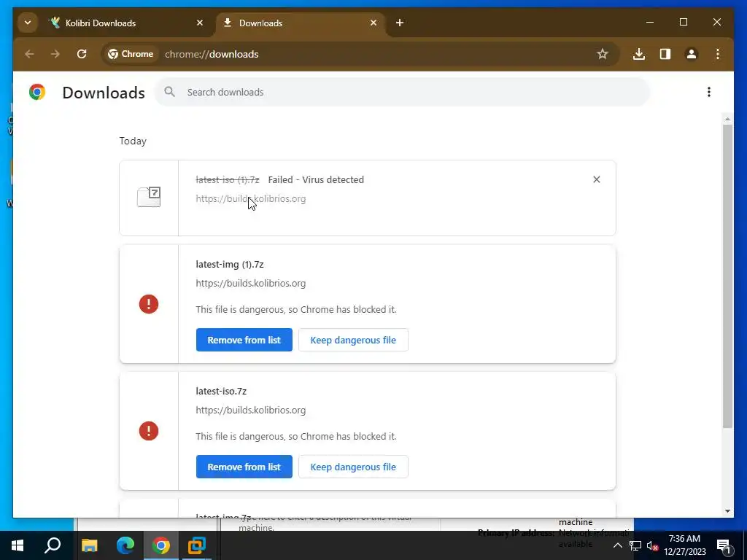Keep dangerous file latest-iso.7z

pos(353,467)
